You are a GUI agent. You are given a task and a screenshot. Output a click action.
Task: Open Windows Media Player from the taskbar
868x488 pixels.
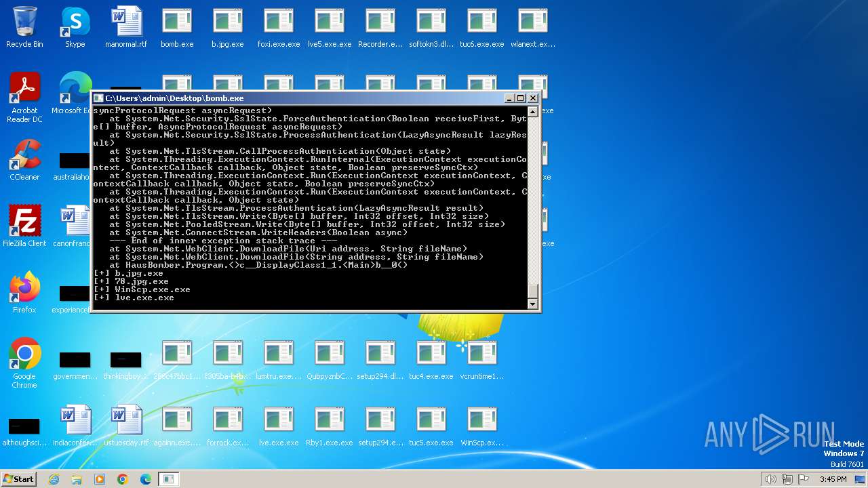(x=100, y=479)
